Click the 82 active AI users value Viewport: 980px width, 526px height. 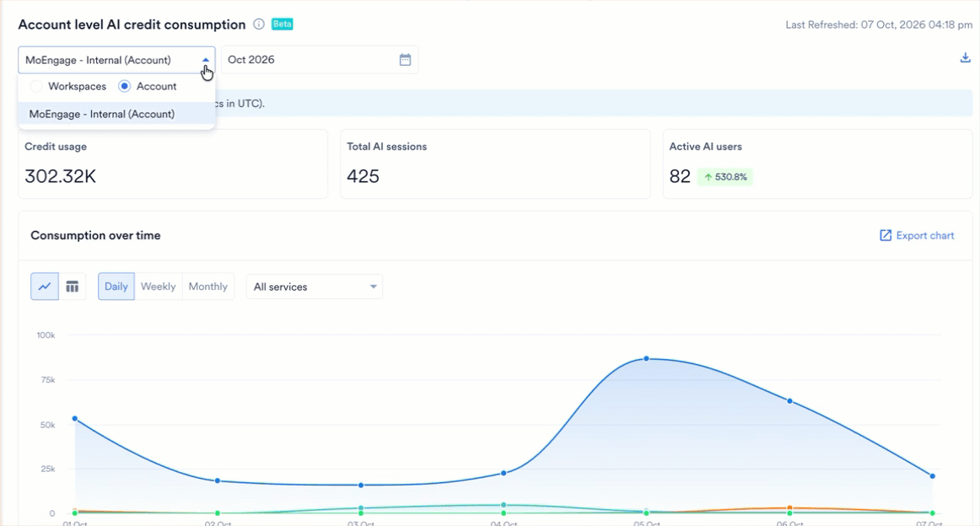pos(680,176)
